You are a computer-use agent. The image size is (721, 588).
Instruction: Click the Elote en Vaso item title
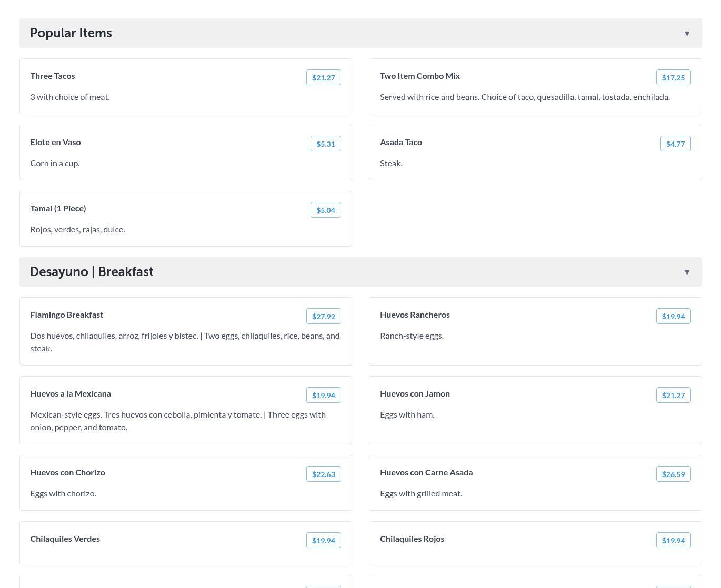55,143
